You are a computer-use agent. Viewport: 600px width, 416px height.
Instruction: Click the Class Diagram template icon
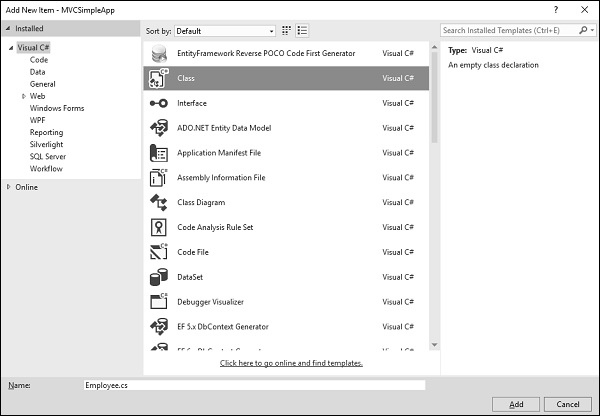click(158, 202)
